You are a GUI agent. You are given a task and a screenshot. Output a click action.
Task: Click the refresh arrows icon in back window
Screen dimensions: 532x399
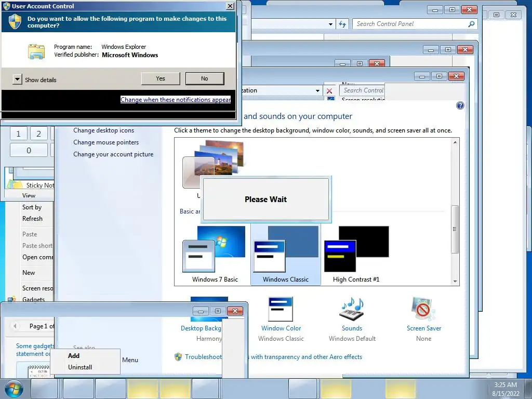(x=342, y=24)
